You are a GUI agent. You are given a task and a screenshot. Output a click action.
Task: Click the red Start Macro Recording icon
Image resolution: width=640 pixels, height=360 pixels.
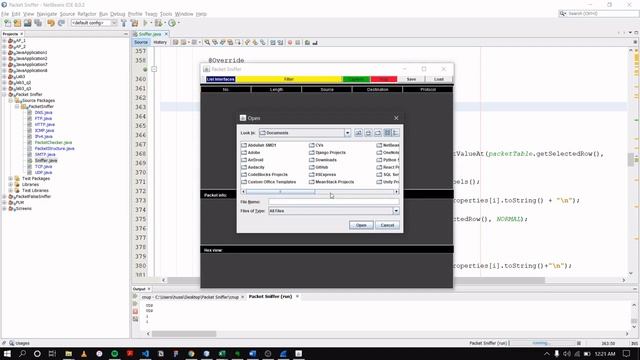click(x=290, y=42)
